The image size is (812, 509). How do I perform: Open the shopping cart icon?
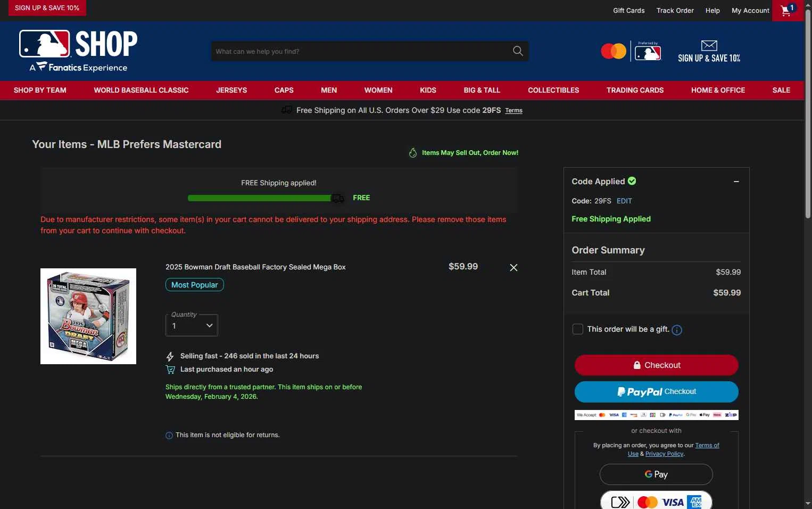tap(788, 10)
